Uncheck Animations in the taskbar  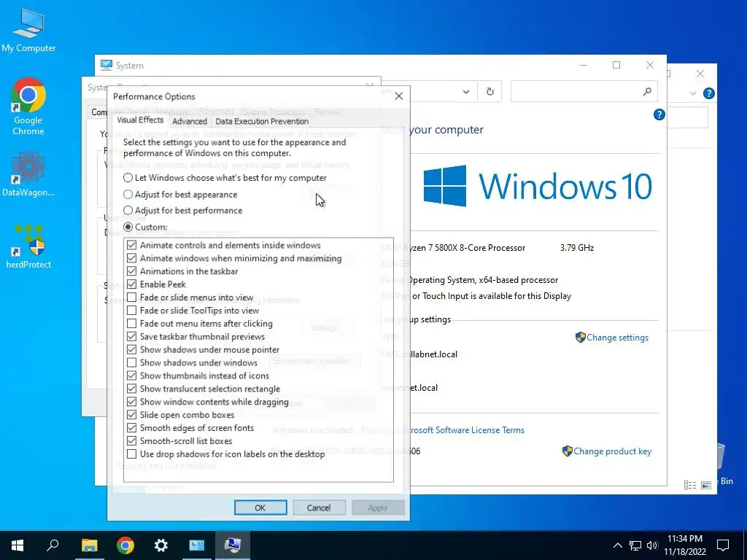coord(132,271)
